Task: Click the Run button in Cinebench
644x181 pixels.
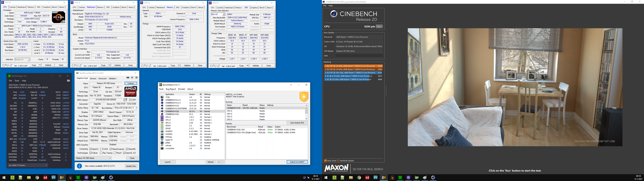Action: (x=379, y=26)
